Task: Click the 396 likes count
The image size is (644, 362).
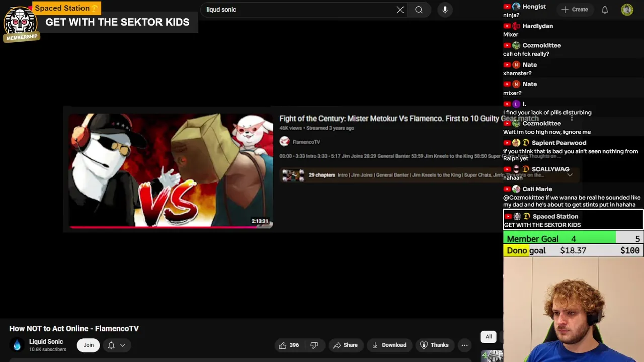Action: point(294,345)
